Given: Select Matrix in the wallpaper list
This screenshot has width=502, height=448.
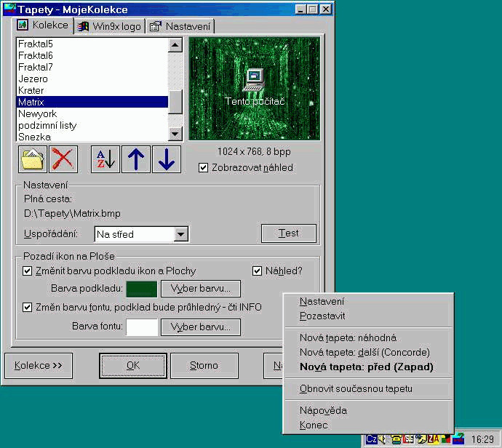Looking at the screenshot, I should (x=92, y=102).
